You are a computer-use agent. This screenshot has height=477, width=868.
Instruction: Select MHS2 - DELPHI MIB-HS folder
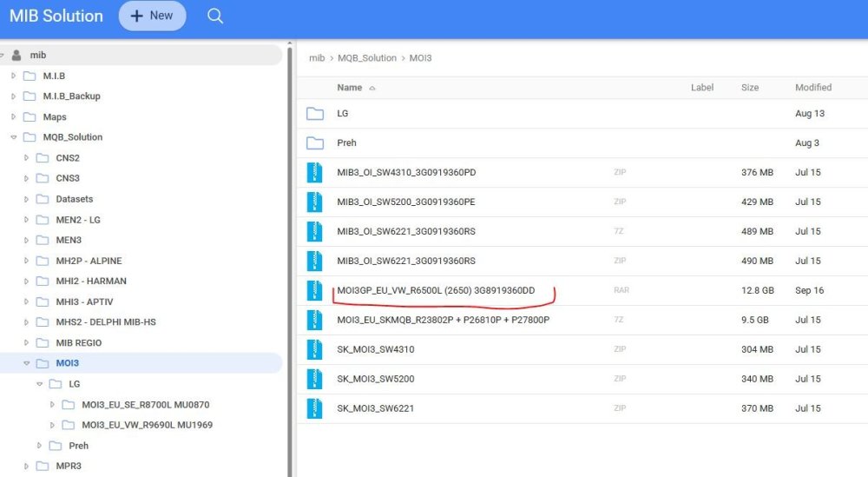click(x=106, y=321)
